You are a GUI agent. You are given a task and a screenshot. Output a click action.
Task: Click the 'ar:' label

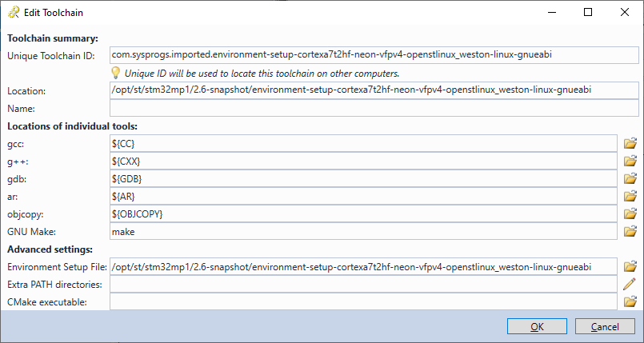(x=13, y=197)
